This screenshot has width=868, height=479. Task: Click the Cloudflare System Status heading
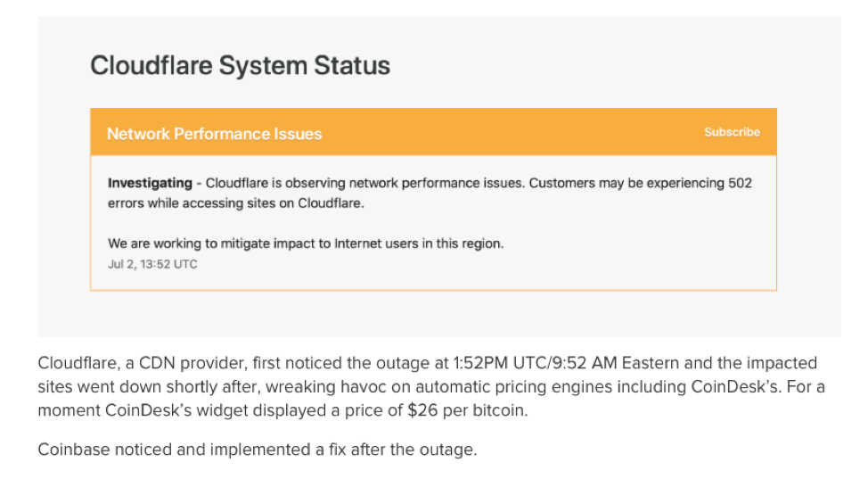tap(241, 65)
